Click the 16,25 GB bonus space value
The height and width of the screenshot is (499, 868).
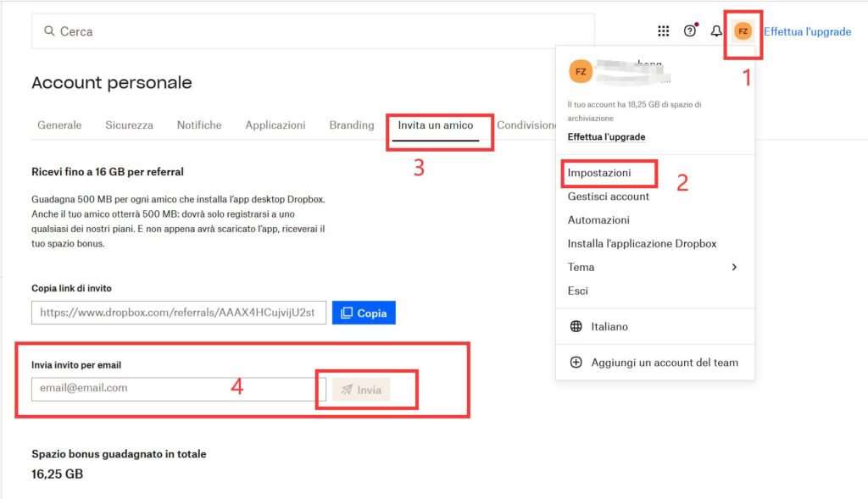(57, 474)
